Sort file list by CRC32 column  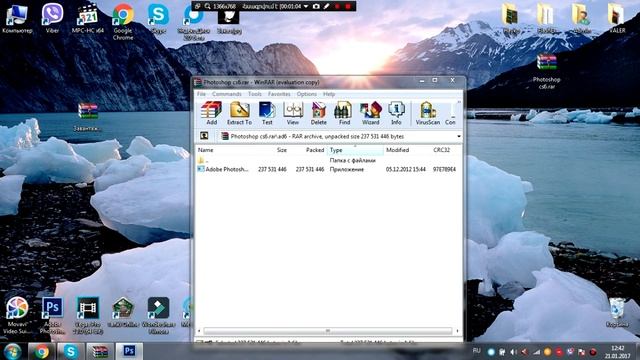441,150
